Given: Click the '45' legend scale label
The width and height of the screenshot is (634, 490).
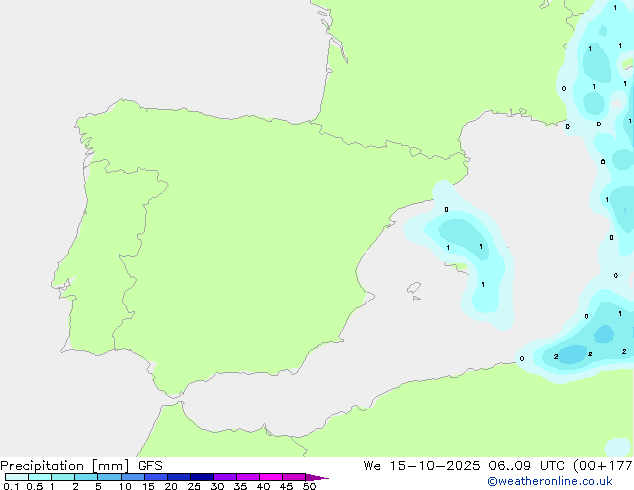Looking at the screenshot, I should point(286,486).
